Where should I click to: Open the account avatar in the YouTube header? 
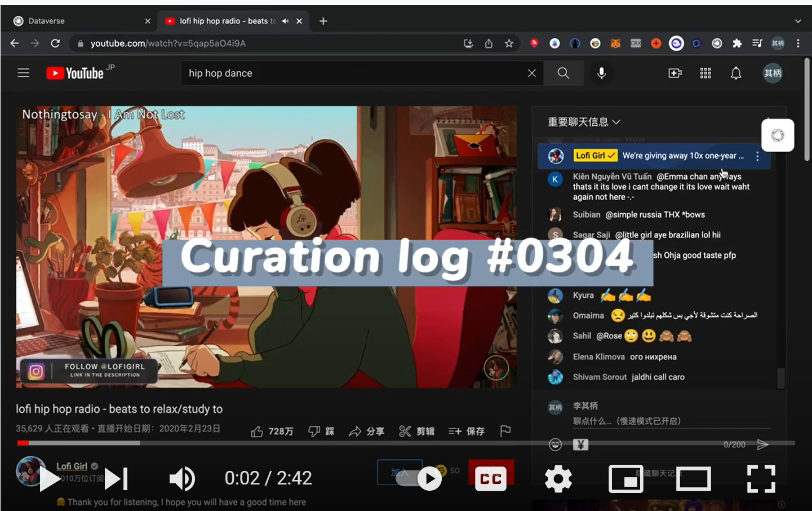click(773, 73)
